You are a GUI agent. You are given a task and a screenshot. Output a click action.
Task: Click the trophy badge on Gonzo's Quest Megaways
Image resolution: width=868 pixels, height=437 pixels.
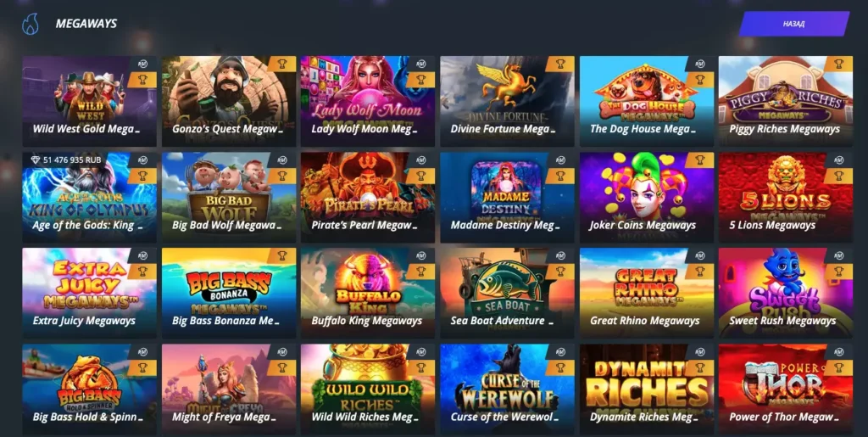point(283,64)
